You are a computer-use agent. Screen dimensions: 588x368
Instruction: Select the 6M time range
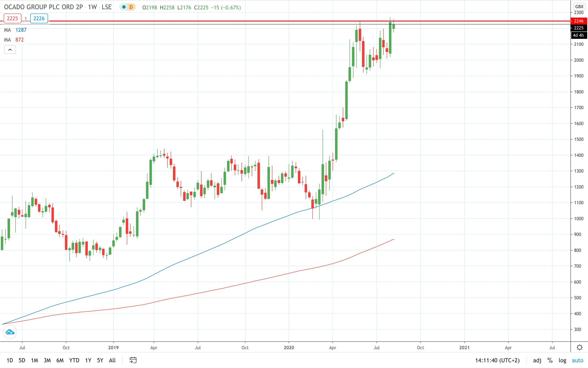point(60,360)
